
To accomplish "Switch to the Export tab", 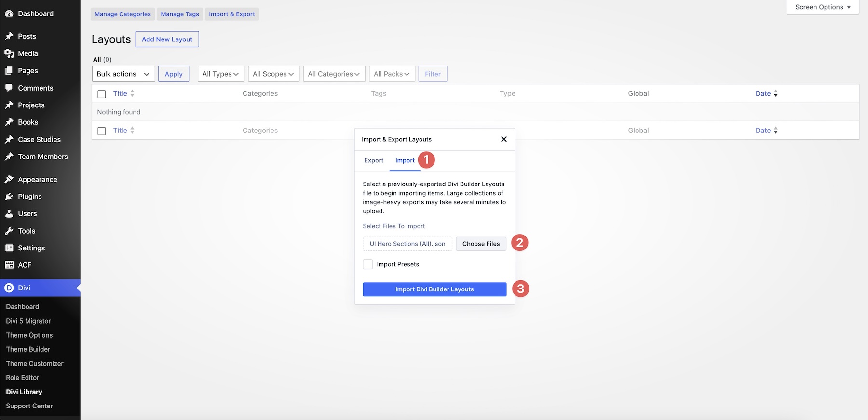I will coord(374,160).
